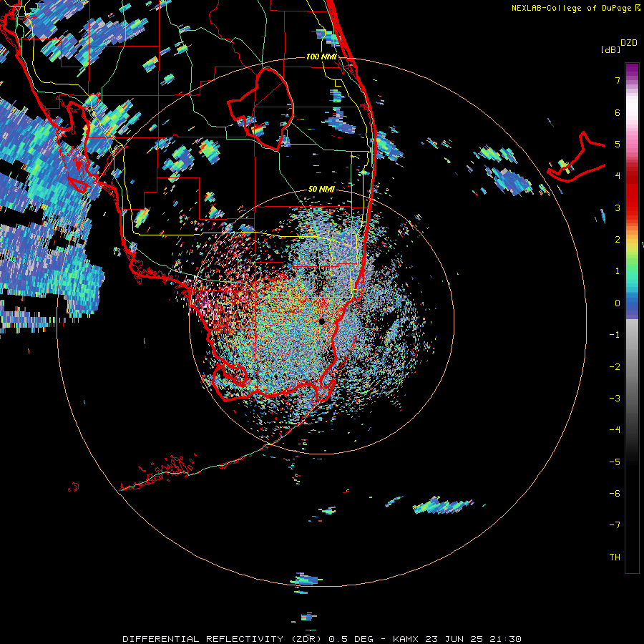
Task: Click the 0.5 DEG elevation text
Action: coord(351,639)
